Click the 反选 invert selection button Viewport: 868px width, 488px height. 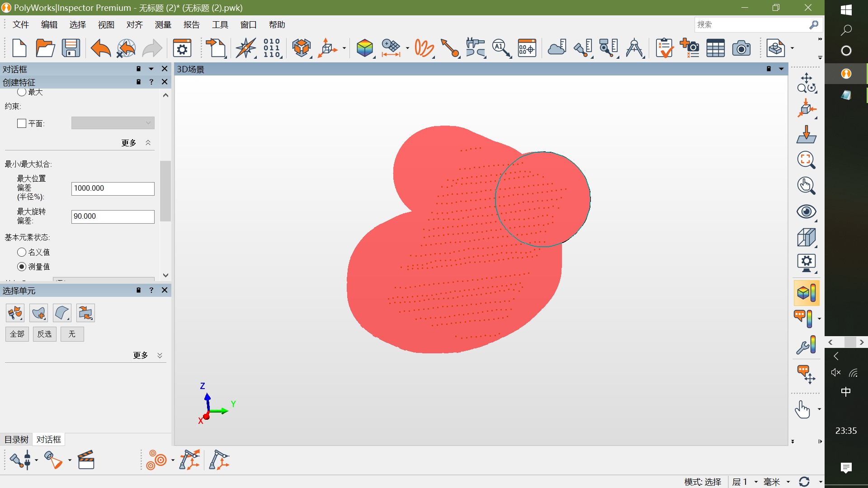44,334
